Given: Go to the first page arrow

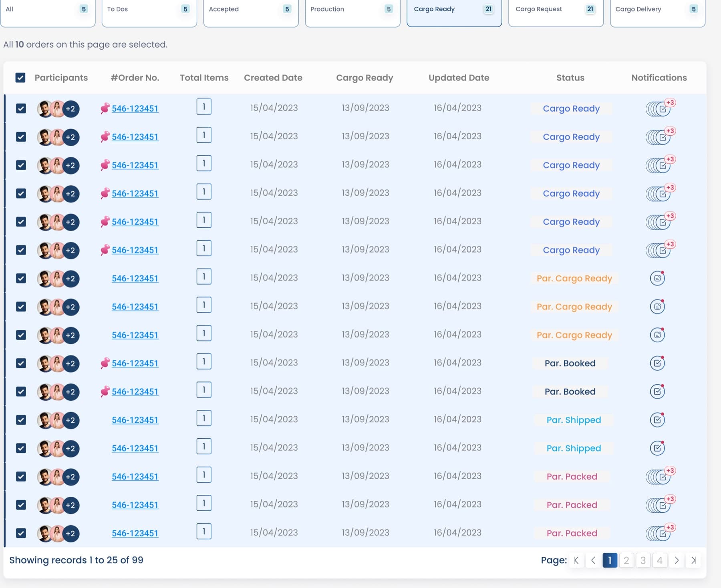Looking at the screenshot, I should [576, 560].
